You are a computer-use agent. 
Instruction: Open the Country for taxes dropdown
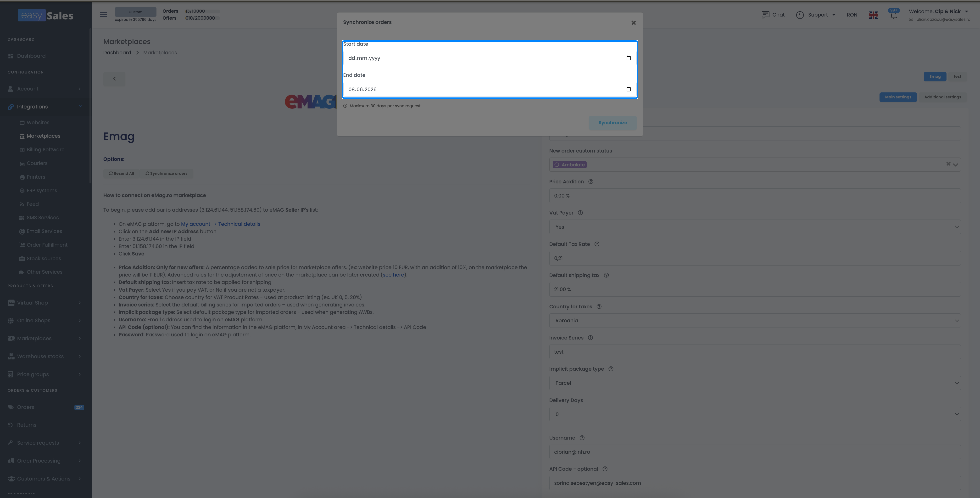click(x=755, y=321)
